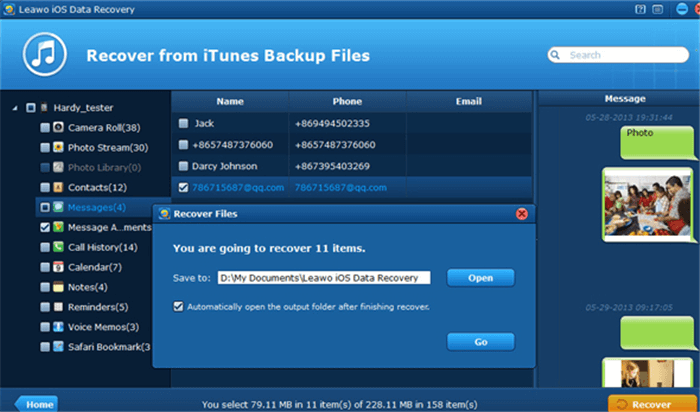Collapse the Hardy_tester tree node
700x412 pixels.
click(16, 108)
